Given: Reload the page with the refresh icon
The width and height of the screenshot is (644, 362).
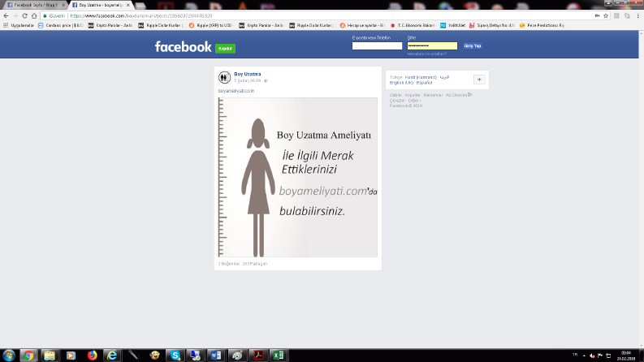Looking at the screenshot, I should pos(24,16).
